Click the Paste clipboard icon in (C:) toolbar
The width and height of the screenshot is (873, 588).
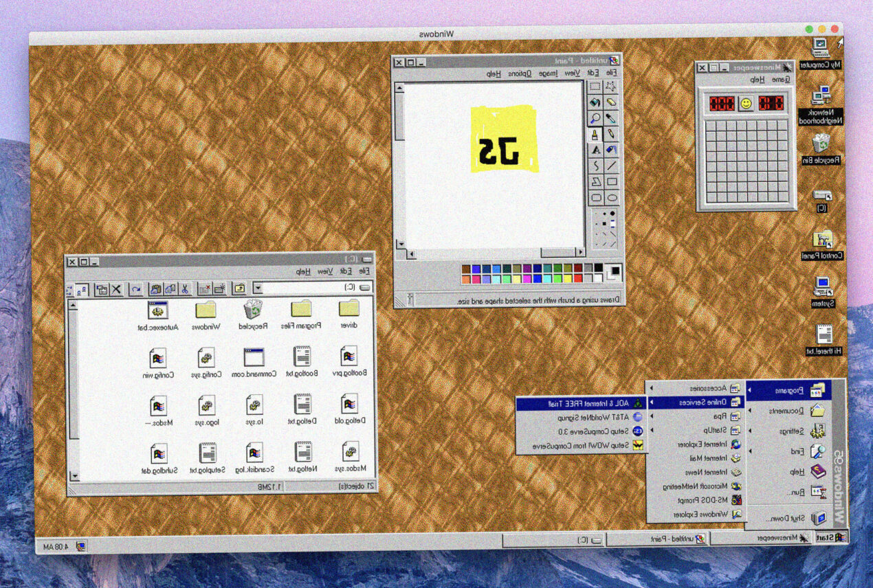point(156,289)
